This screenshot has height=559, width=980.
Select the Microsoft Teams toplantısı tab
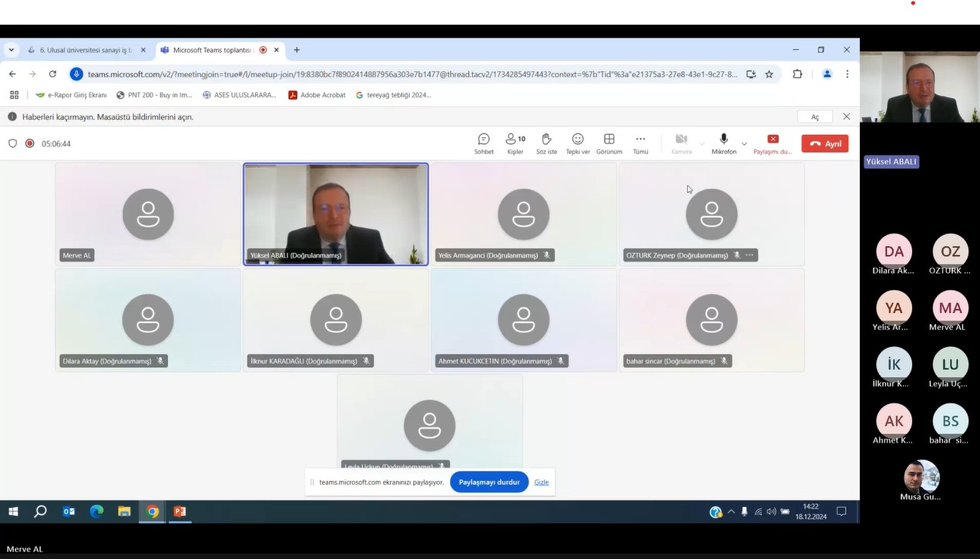click(212, 50)
